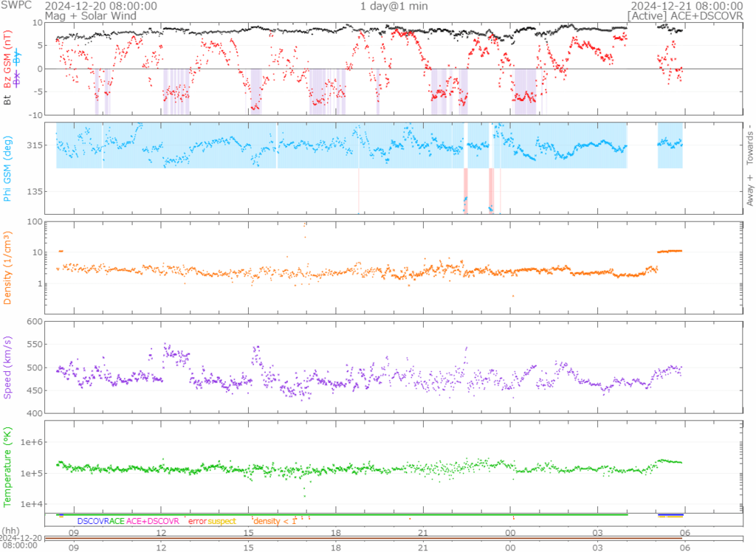Click the Bt axis label
Image resolution: width=756 pixels, height=552 pixels.
click(8, 100)
